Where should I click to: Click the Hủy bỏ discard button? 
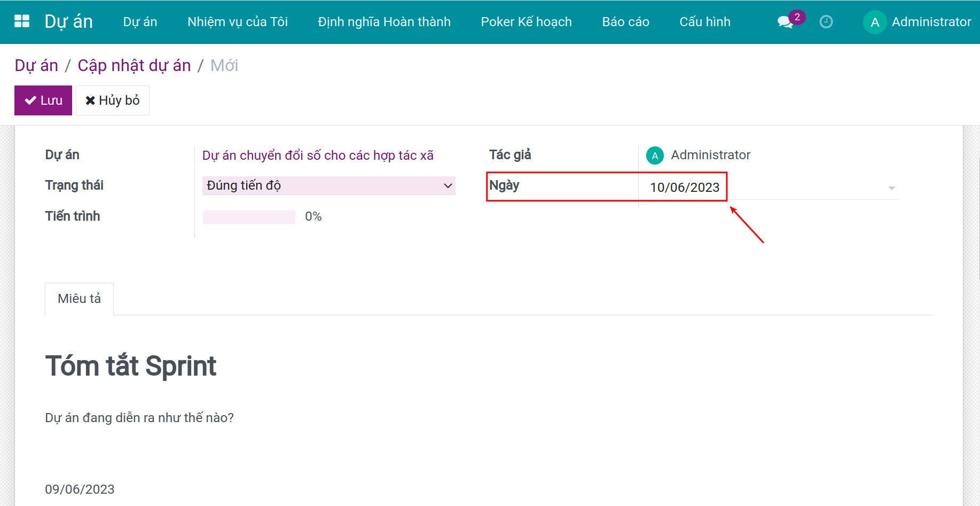click(113, 100)
